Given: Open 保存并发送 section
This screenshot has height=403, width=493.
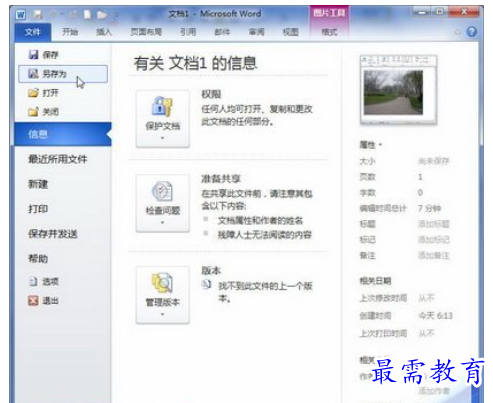Looking at the screenshot, I should tap(53, 234).
